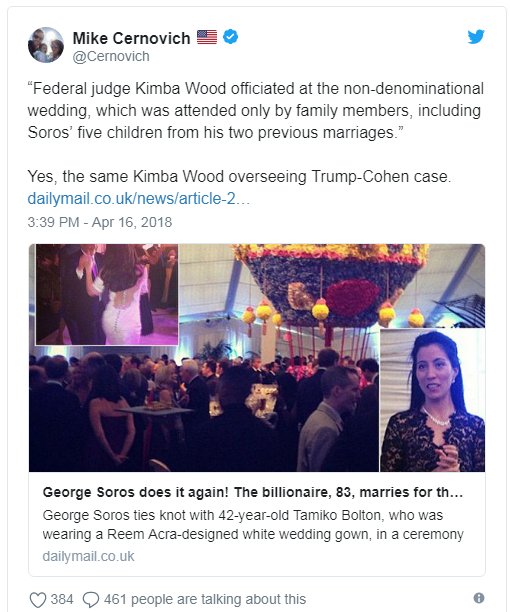Open the wedding reception preview image

point(257,358)
